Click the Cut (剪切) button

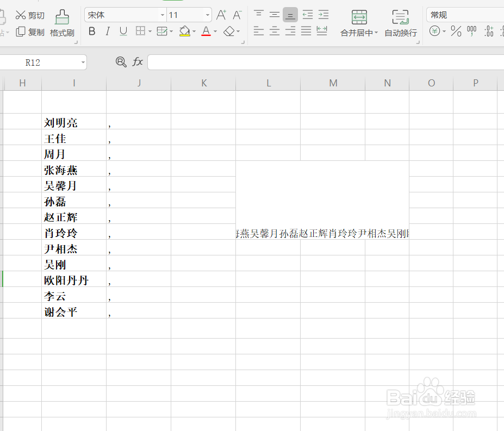pos(30,15)
